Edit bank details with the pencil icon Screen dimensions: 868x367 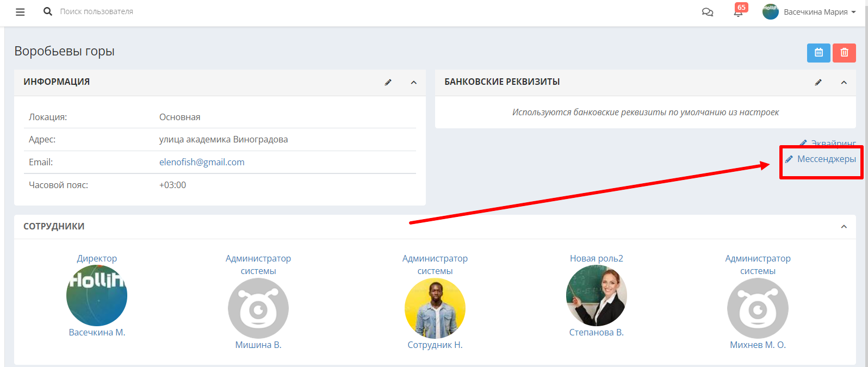point(819,83)
